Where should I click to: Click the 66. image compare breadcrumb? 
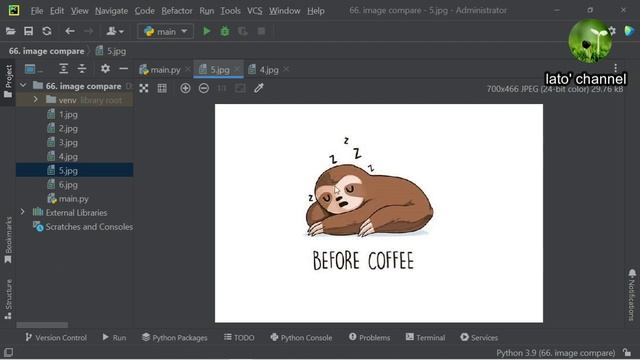pos(47,51)
